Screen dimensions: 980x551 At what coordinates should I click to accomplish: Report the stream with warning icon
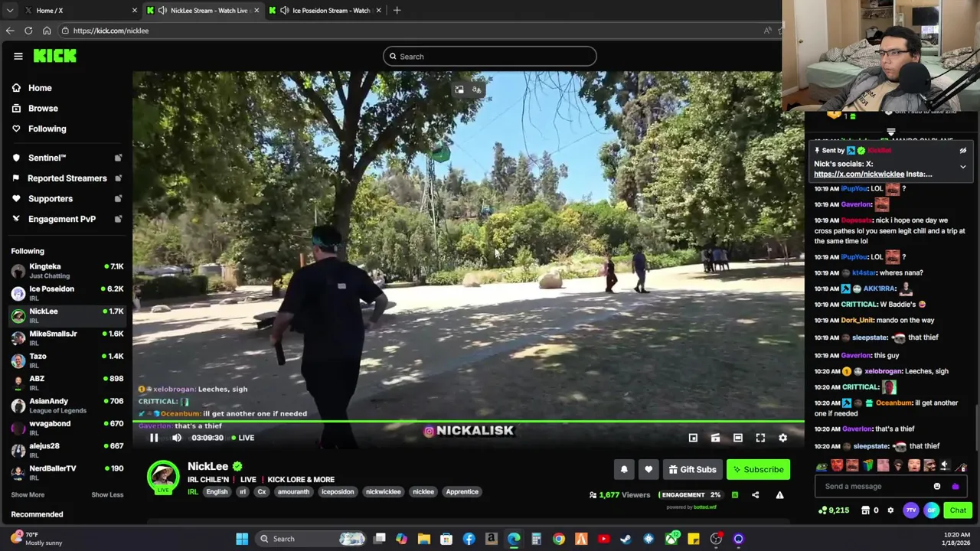point(779,495)
